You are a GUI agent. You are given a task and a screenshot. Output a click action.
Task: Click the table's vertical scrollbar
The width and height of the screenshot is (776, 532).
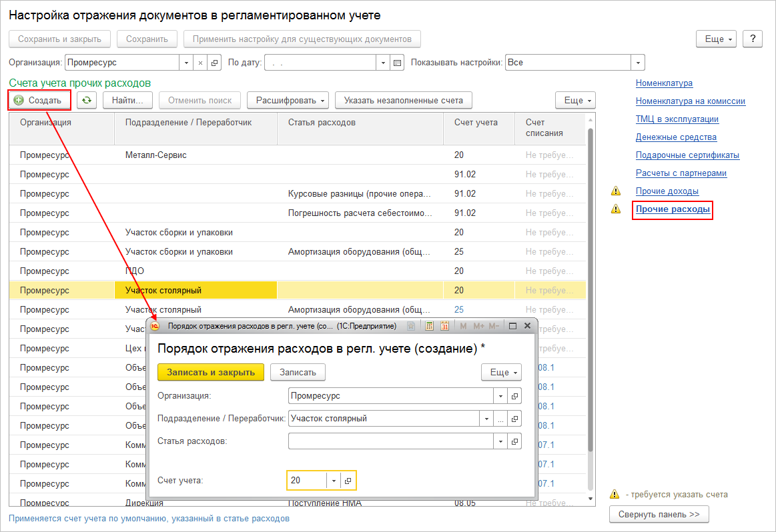tap(590, 289)
